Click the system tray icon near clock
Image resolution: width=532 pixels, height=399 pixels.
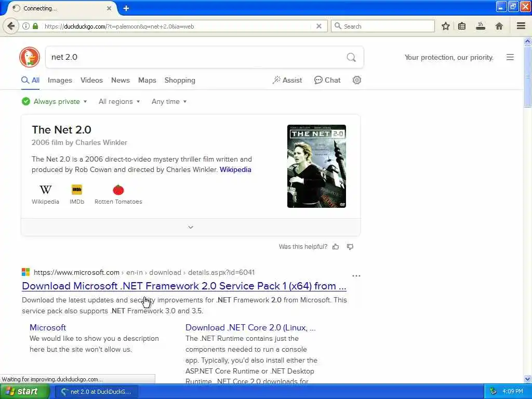pyautogui.click(x=493, y=392)
